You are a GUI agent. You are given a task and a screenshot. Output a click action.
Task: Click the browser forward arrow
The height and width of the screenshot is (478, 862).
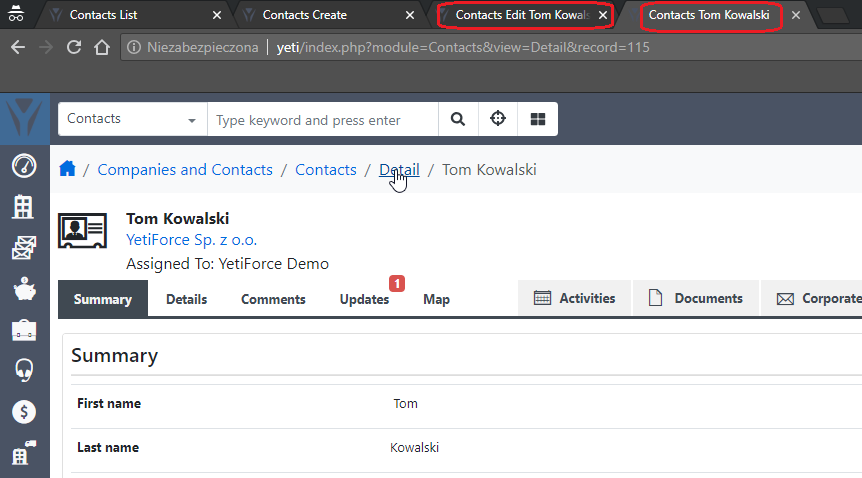coord(46,47)
